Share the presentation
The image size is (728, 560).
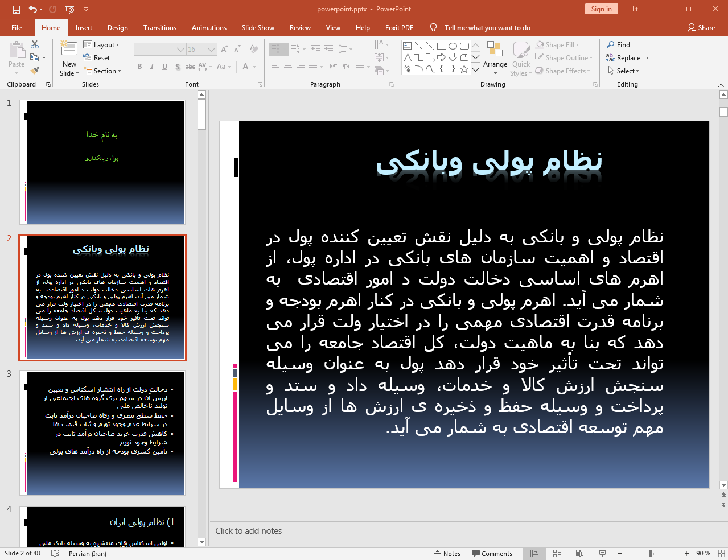tap(701, 28)
